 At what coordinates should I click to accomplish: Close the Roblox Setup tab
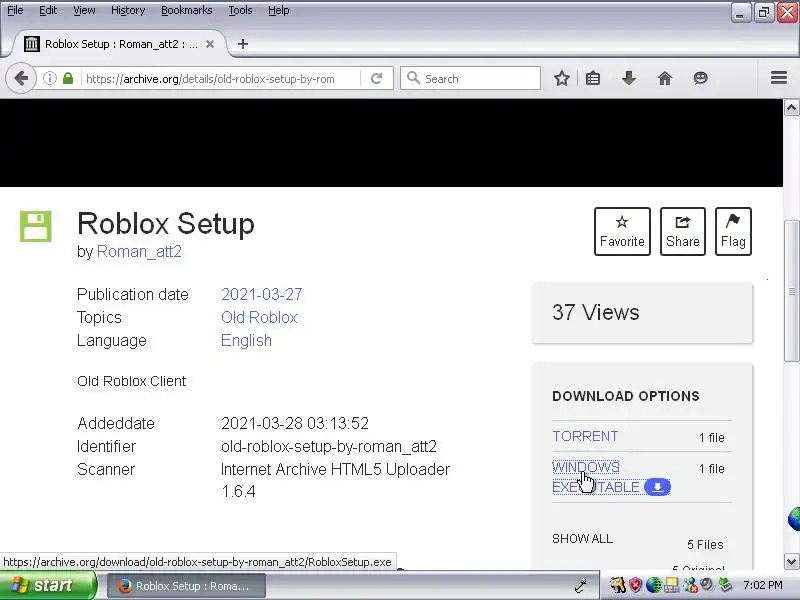click(x=210, y=44)
